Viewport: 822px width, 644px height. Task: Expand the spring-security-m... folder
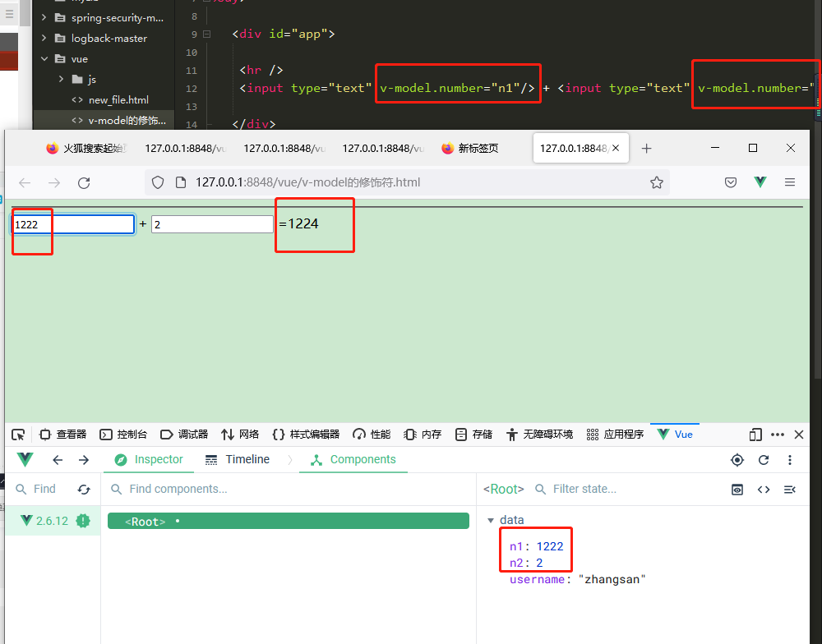44,18
